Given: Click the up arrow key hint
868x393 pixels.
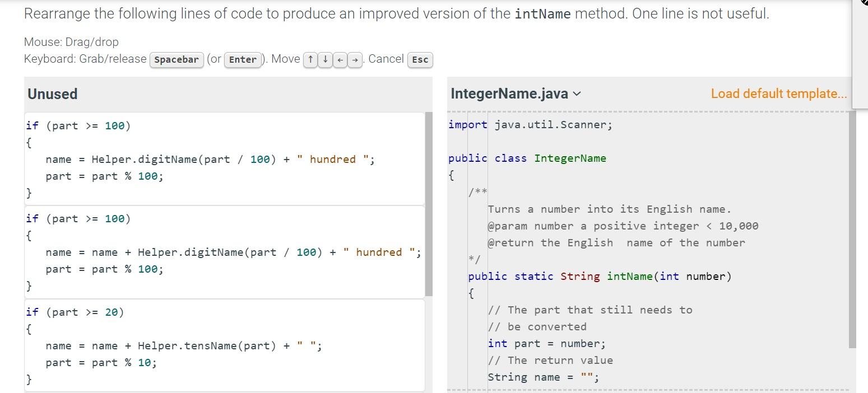Looking at the screenshot, I should pos(310,60).
